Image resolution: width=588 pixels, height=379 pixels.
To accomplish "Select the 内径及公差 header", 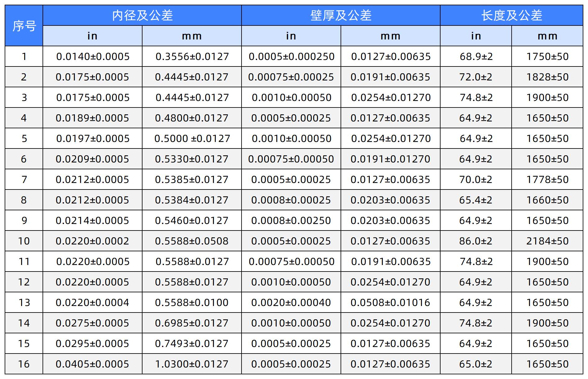I will 142,15.
